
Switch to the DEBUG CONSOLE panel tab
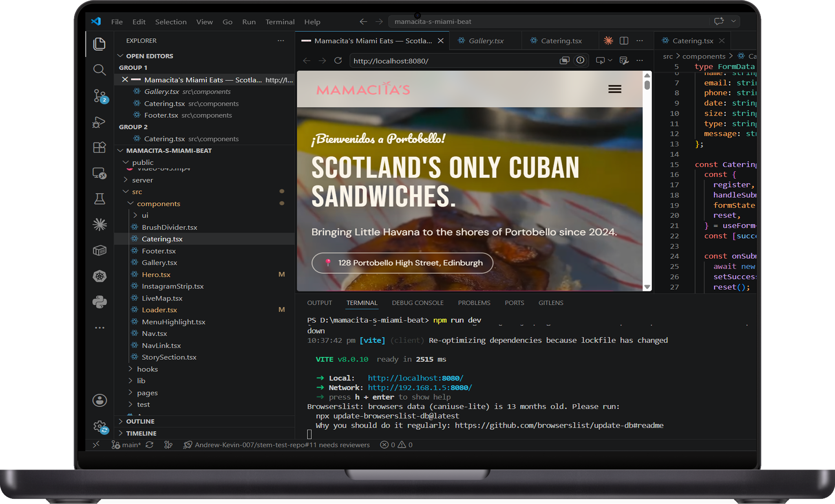pos(417,303)
